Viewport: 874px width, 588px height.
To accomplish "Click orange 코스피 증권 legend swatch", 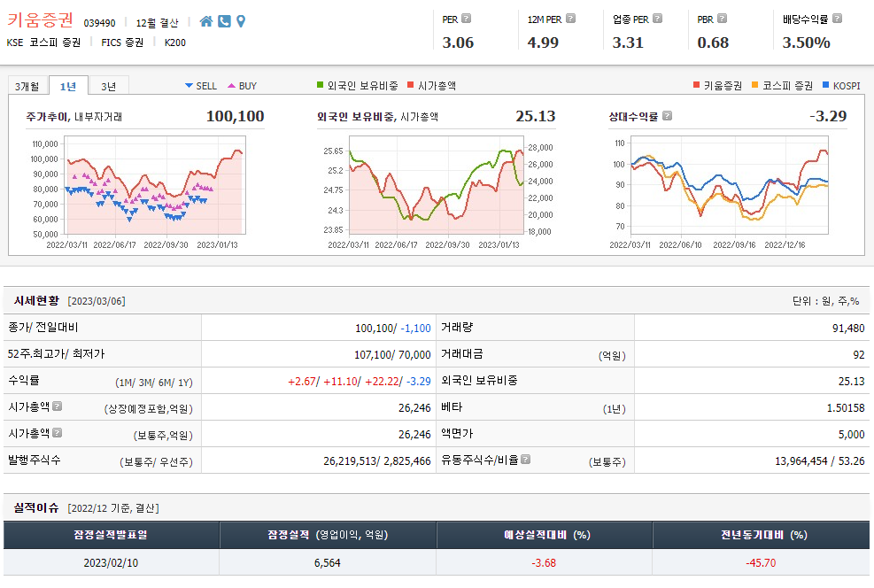I will (x=755, y=85).
